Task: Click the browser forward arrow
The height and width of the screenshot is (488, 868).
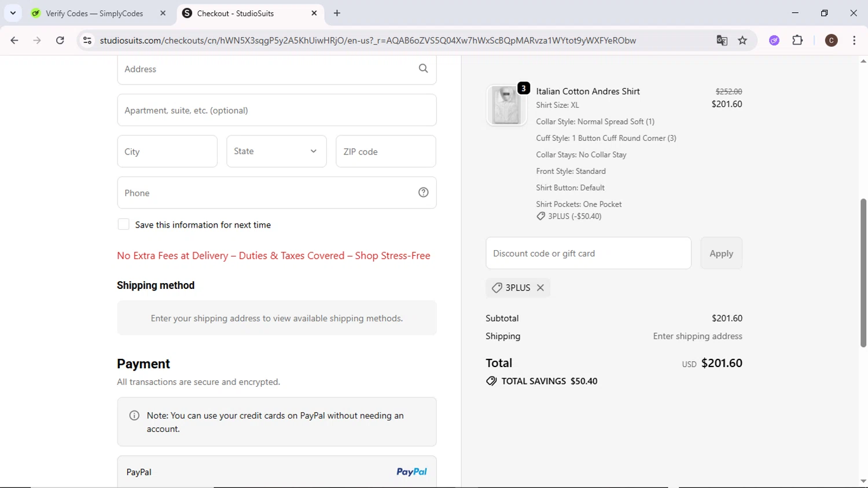Action: pos(37,41)
